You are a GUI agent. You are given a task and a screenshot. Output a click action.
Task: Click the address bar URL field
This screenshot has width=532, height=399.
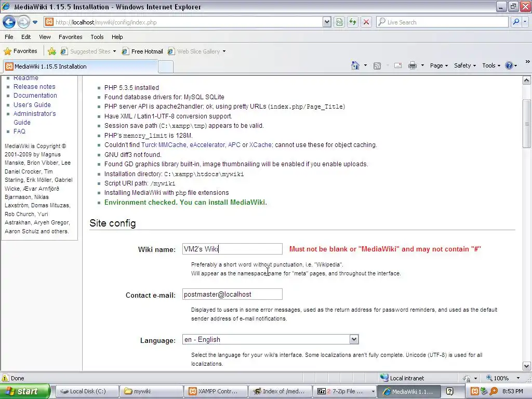[x=183, y=22]
